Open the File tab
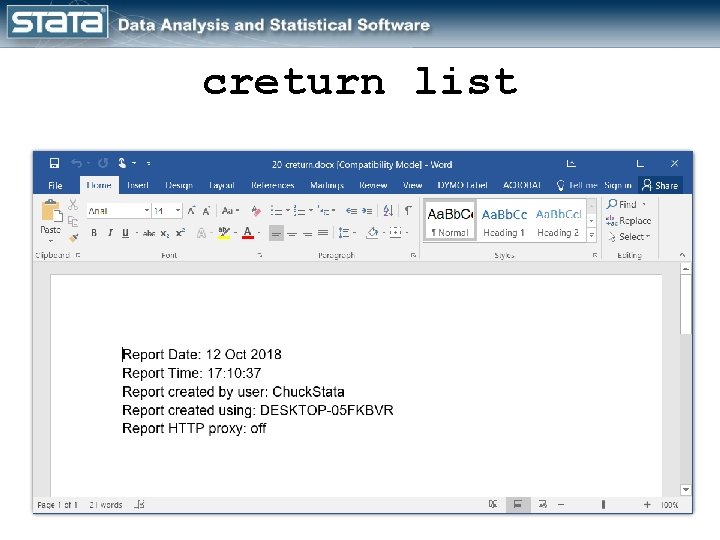Screen dimensions: 720x540 [55, 185]
